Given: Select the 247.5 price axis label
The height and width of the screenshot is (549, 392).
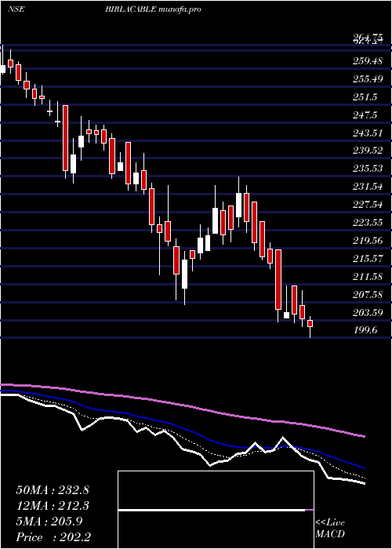Looking at the screenshot, I should coord(364,115).
